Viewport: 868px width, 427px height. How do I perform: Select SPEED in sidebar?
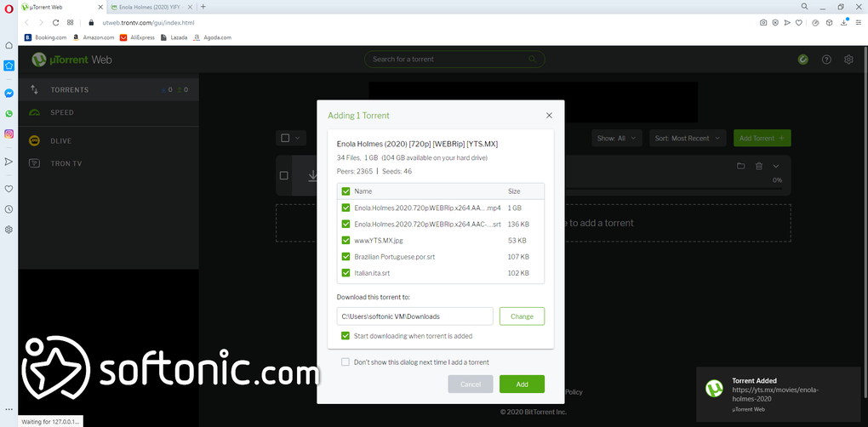click(x=108, y=112)
